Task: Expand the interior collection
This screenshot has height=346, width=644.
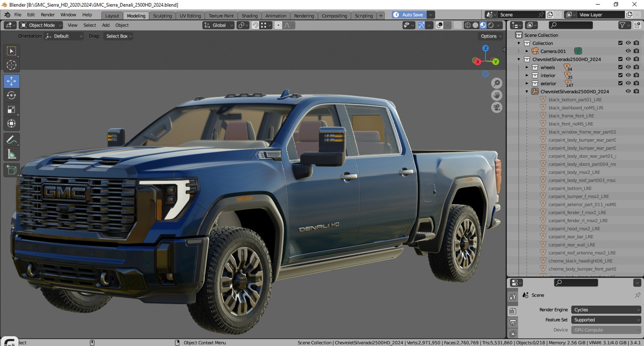Action: pyautogui.click(x=527, y=76)
